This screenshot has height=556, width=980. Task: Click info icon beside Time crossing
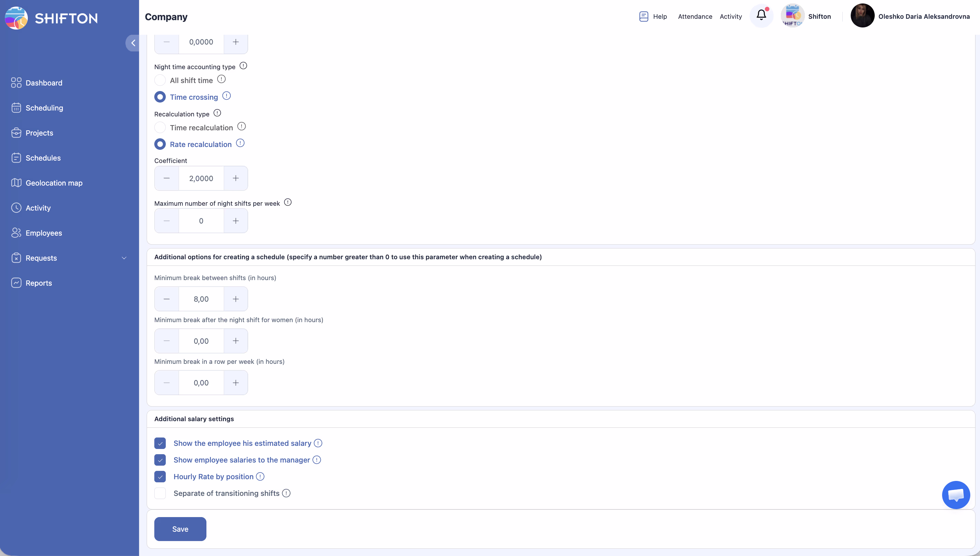226,96
